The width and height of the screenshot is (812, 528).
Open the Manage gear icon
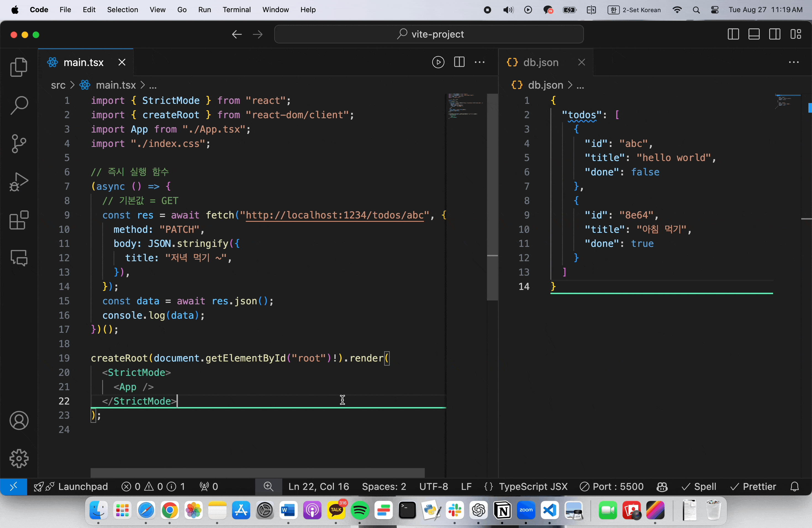(x=19, y=458)
